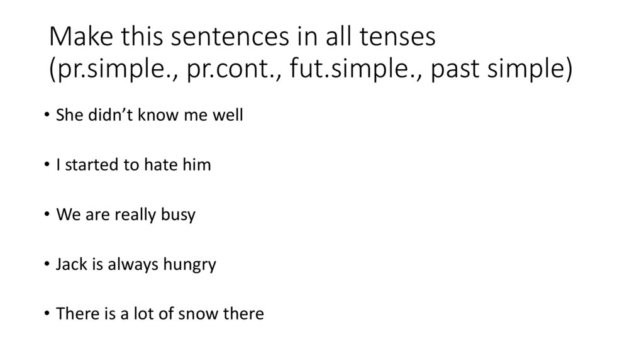Click the title line "Make this sentences in all tenses"

242,38
